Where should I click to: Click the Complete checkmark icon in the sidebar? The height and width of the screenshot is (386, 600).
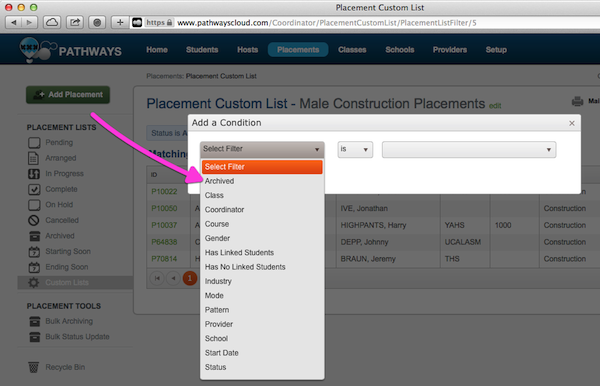tap(34, 189)
